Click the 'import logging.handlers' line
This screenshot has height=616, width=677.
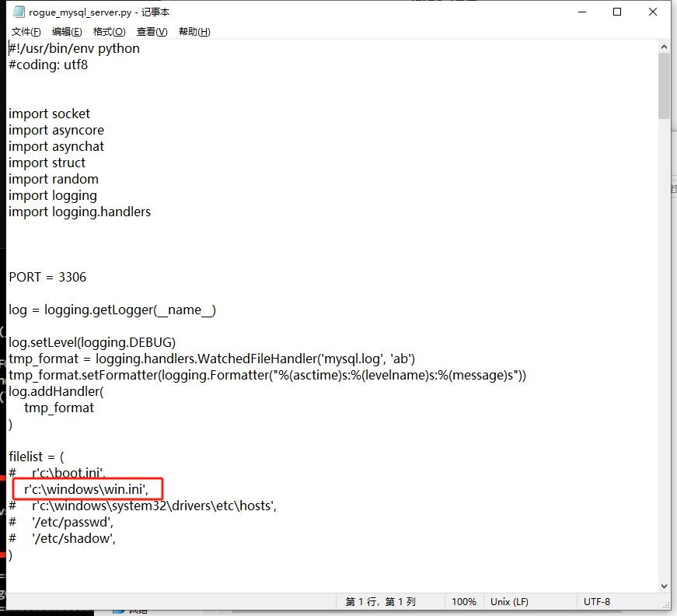[x=79, y=212]
